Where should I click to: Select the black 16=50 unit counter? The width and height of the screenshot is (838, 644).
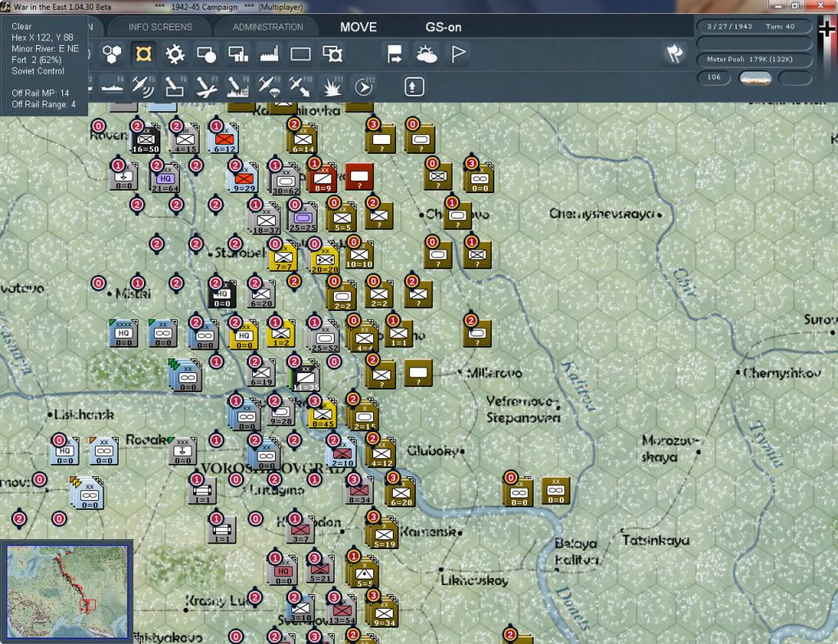pyautogui.click(x=146, y=141)
